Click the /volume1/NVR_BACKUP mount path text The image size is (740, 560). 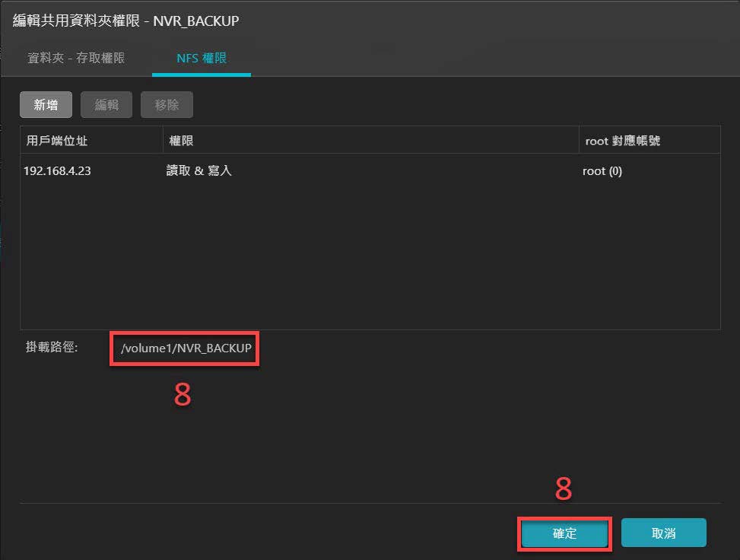pos(186,348)
